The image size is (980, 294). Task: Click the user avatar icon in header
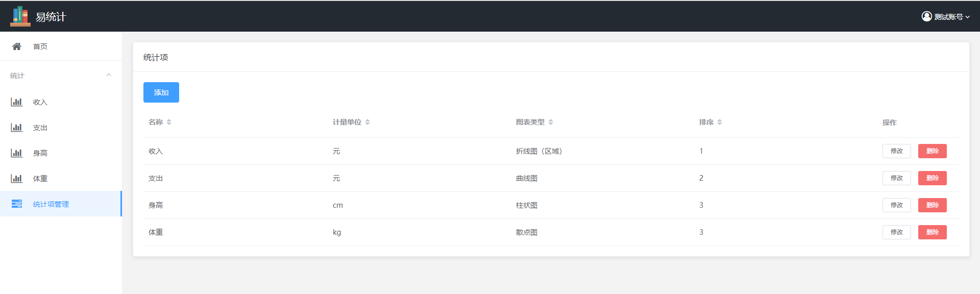click(926, 16)
